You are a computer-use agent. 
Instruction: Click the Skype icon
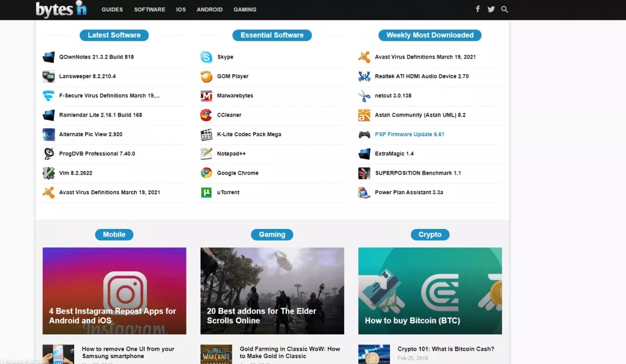click(x=206, y=57)
